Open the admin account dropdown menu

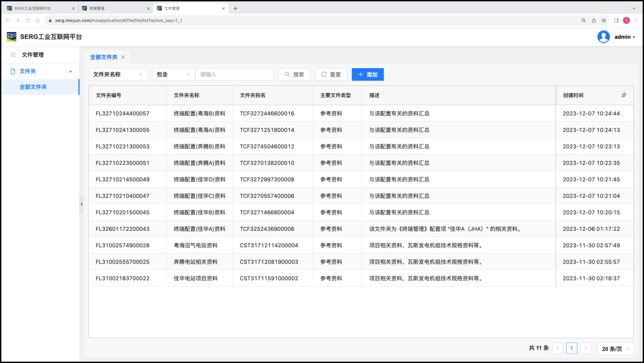click(625, 37)
